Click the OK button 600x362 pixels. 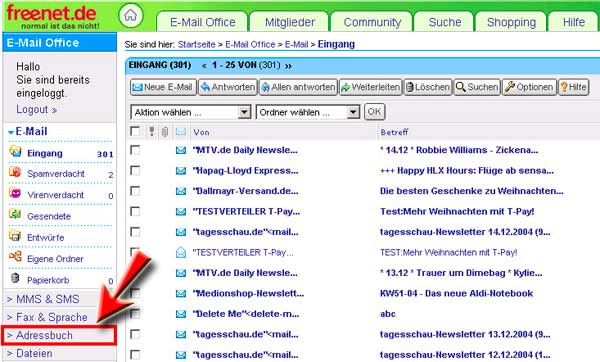pos(374,112)
